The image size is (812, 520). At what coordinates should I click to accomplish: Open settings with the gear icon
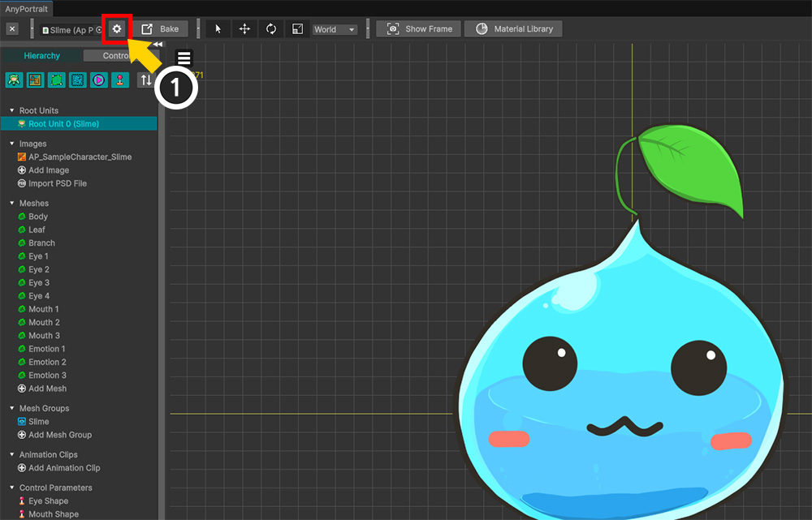click(x=117, y=29)
